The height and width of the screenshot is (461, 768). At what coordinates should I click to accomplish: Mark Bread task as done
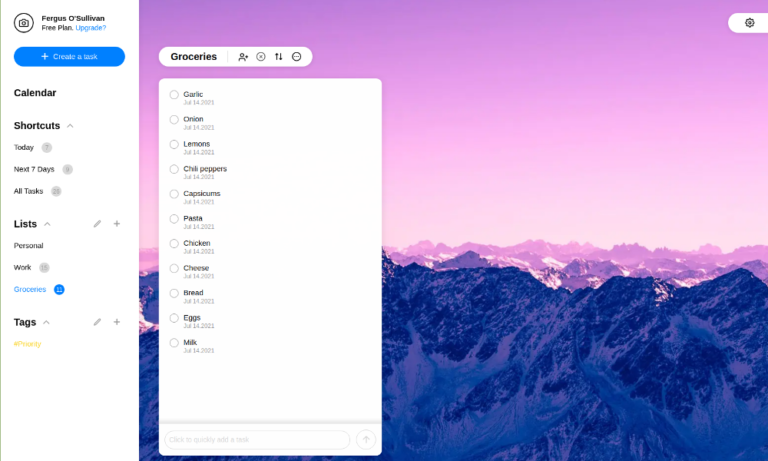coord(174,293)
